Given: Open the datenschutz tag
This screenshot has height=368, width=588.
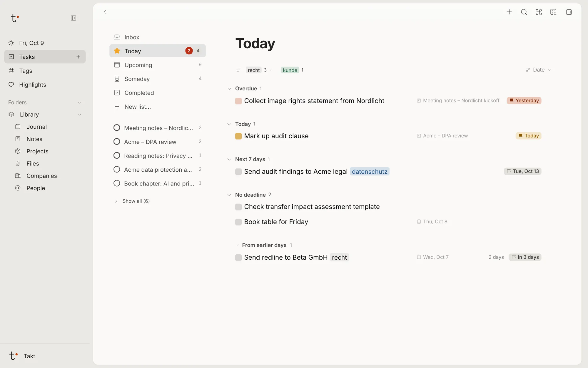Looking at the screenshot, I should tap(370, 172).
